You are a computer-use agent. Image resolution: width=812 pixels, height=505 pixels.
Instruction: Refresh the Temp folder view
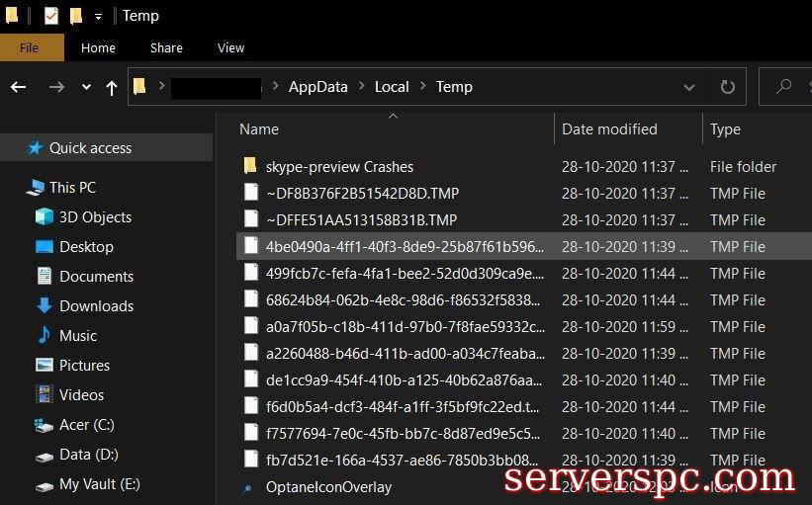coord(728,87)
